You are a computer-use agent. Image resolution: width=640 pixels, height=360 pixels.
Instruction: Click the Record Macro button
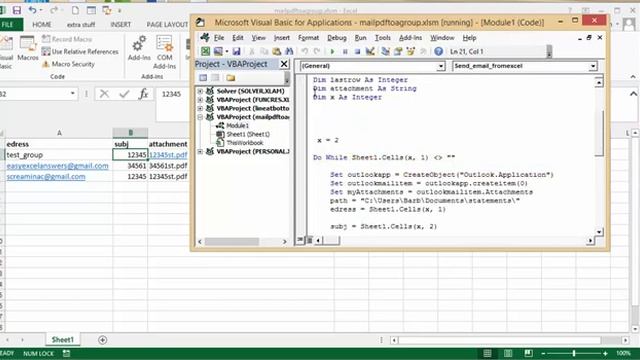tap(67, 39)
